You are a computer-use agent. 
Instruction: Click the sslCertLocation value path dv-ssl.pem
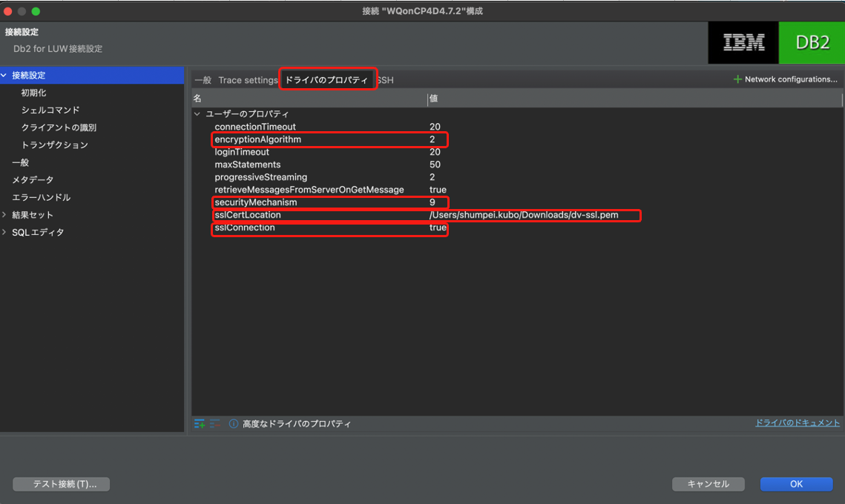(x=524, y=215)
